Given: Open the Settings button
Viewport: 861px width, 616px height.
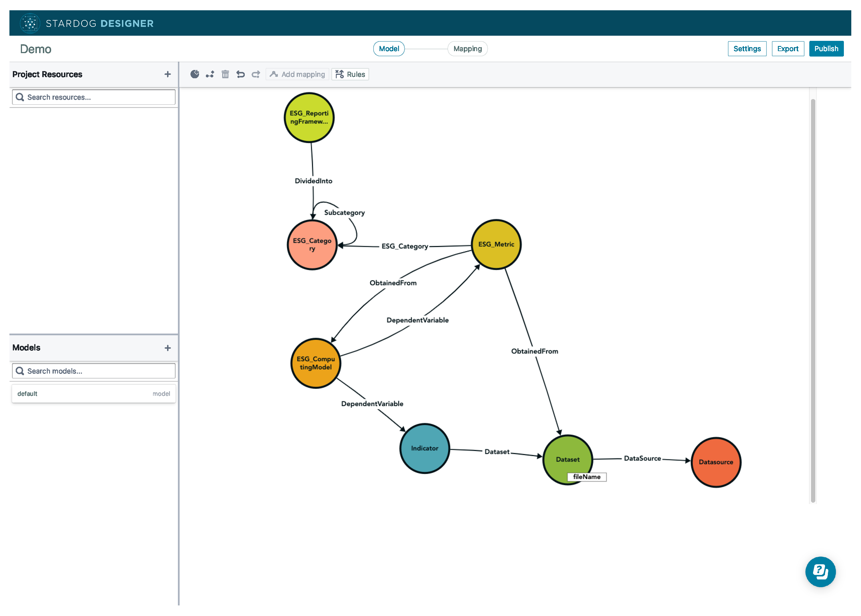Looking at the screenshot, I should tap(747, 49).
